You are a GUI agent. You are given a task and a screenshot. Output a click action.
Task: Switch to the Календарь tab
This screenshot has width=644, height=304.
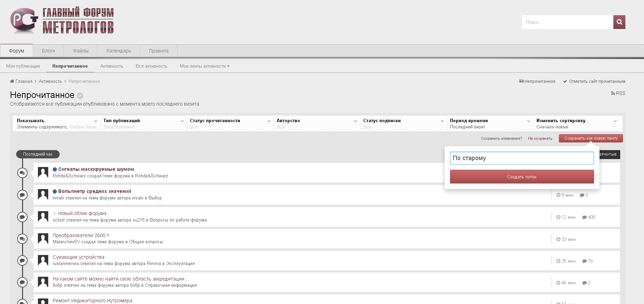[119, 51]
